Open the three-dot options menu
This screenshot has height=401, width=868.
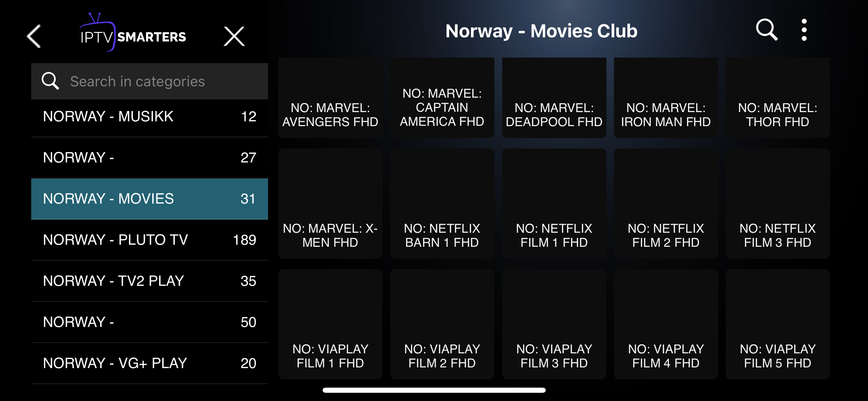point(804,30)
